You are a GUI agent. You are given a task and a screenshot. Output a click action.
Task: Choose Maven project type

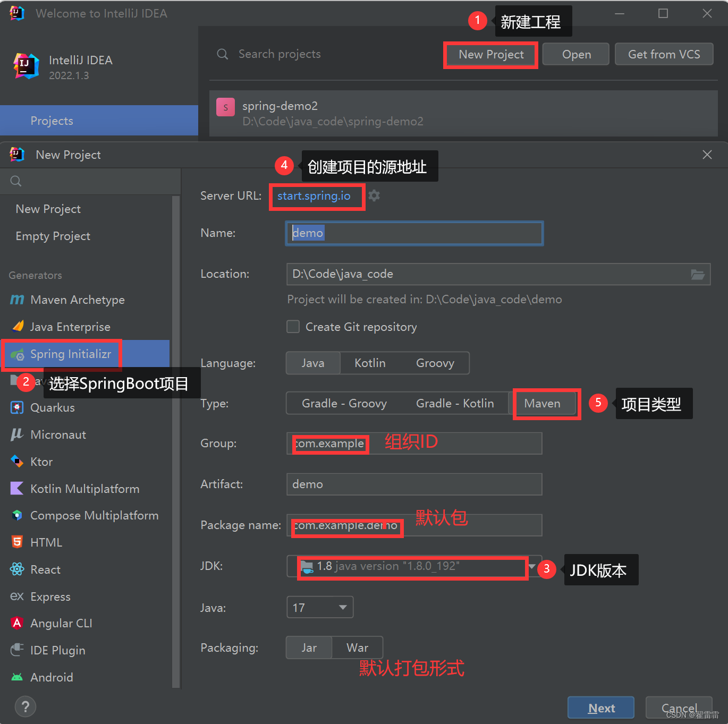point(542,404)
